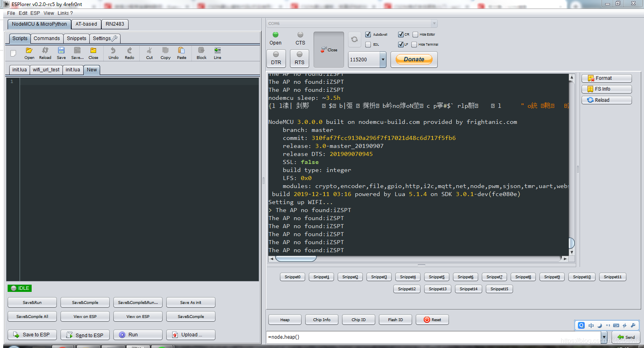Disable the AutoScroll checkbox

coord(368,34)
